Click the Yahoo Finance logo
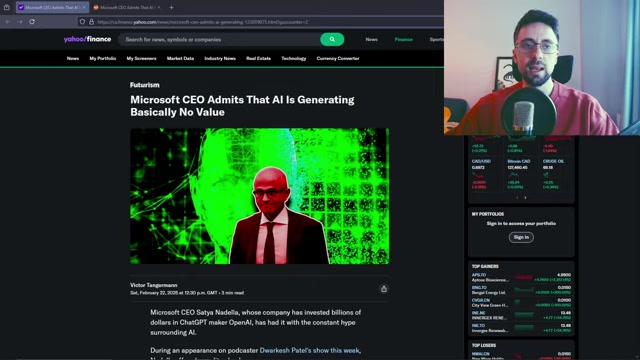640x360 pixels. [87, 39]
